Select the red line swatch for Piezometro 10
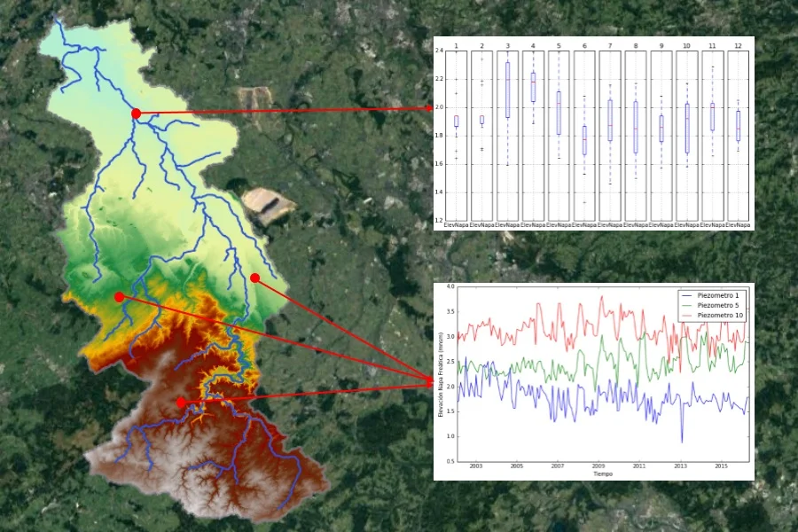This screenshot has height=532, width=798. [688, 316]
